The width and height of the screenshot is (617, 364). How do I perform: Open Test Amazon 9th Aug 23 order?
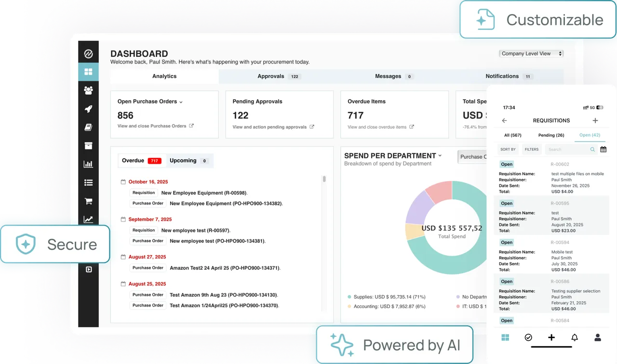coord(224,295)
